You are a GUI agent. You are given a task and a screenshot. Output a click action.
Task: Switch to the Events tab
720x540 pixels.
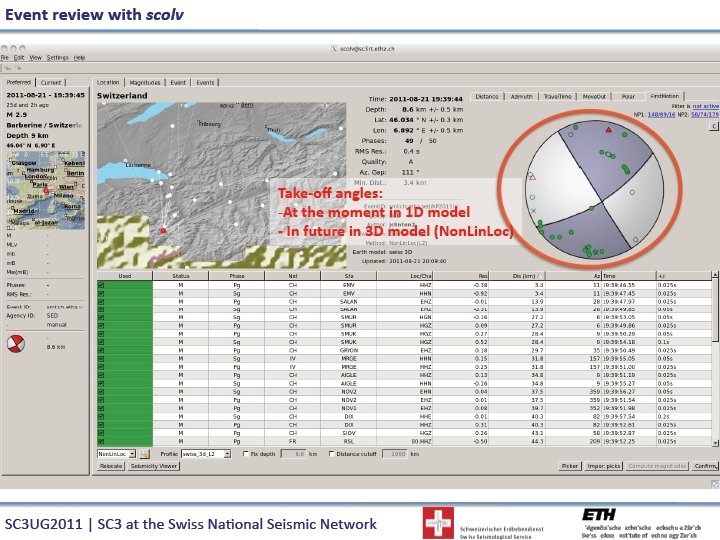point(205,83)
